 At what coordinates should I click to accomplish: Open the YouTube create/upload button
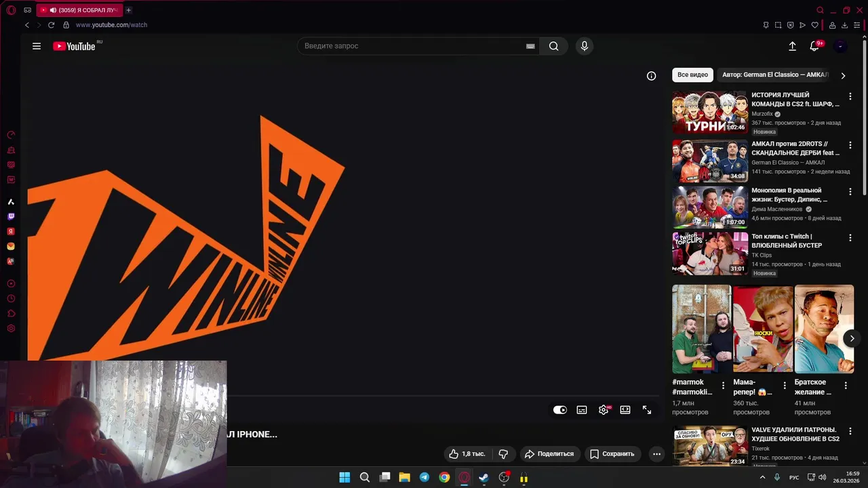point(792,46)
